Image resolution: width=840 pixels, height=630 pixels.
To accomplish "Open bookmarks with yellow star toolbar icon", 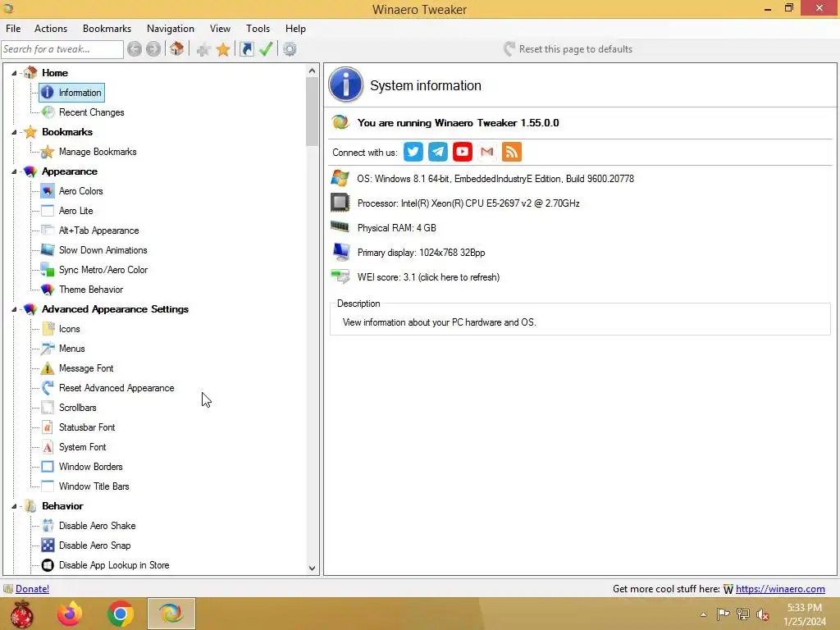I will tap(223, 50).
